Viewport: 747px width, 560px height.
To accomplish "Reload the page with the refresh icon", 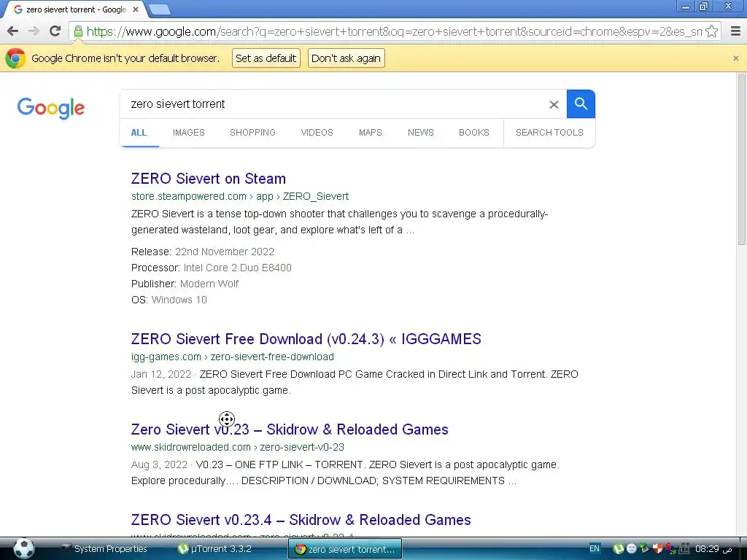I will tap(55, 31).
